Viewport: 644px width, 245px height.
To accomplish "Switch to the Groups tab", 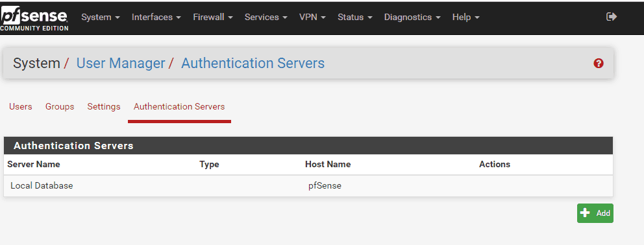I will point(60,107).
